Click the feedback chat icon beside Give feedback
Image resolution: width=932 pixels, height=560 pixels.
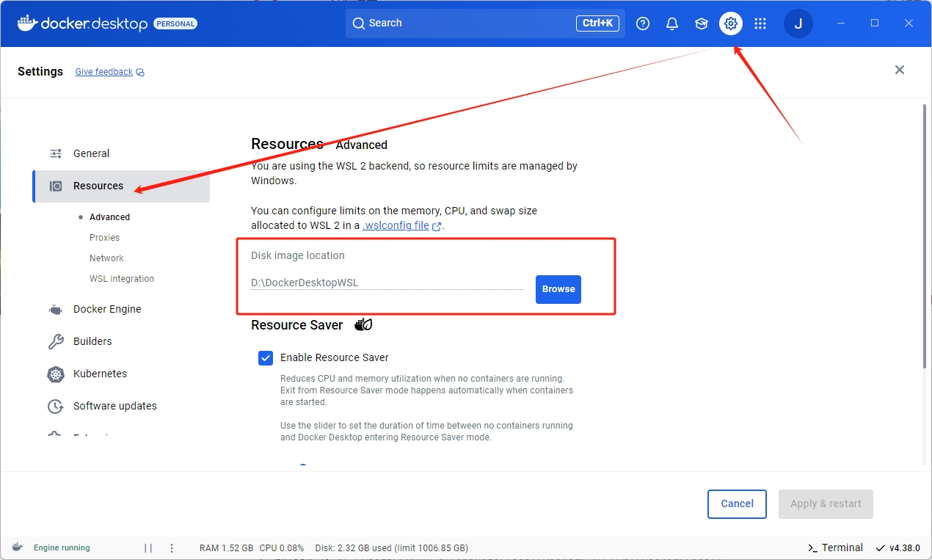(140, 72)
